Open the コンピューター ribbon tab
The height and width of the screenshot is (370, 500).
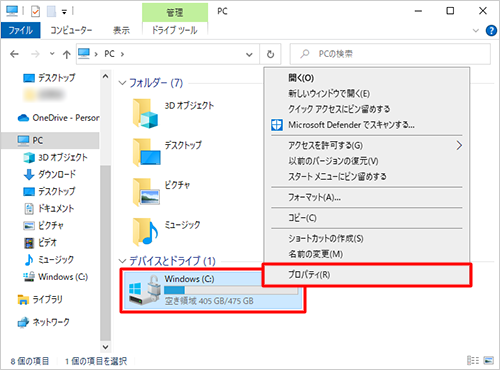pos(71,30)
